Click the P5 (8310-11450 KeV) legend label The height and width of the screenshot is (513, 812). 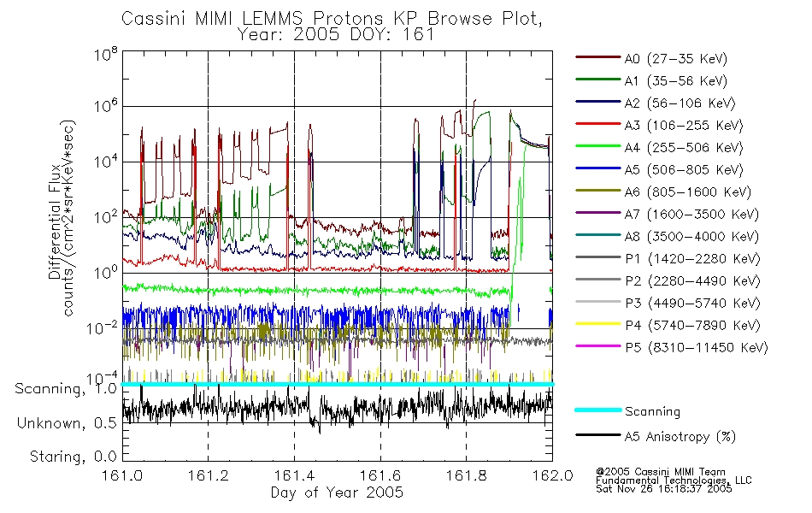coord(697,348)
